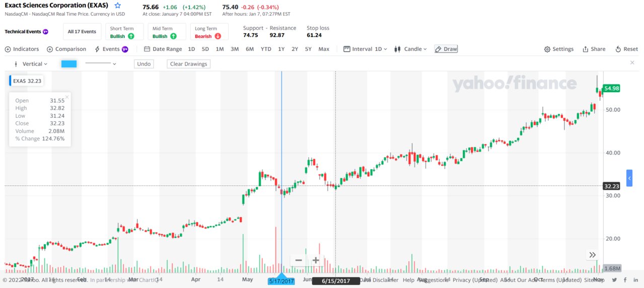Close the OHLC data tooltip

(67, 97)
